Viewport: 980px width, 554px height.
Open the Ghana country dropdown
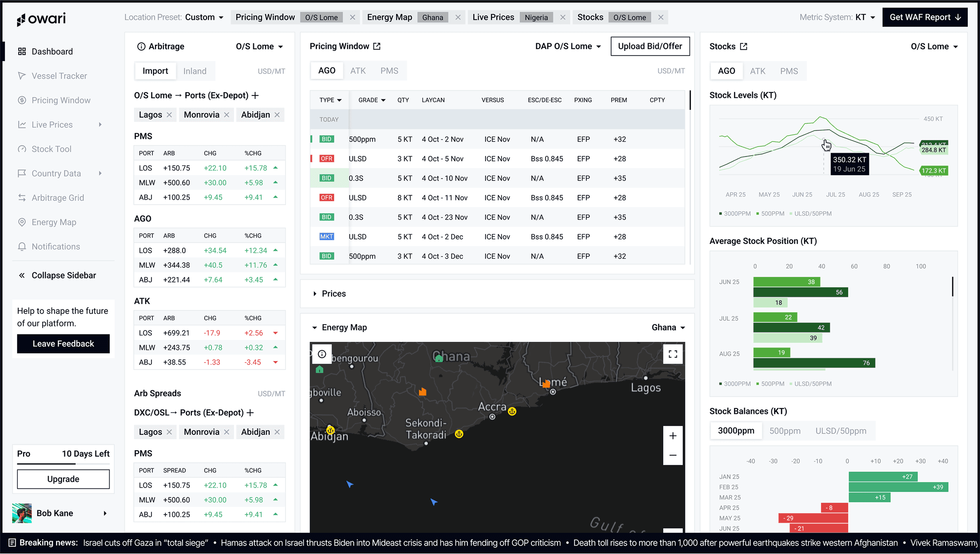point(668,328)
